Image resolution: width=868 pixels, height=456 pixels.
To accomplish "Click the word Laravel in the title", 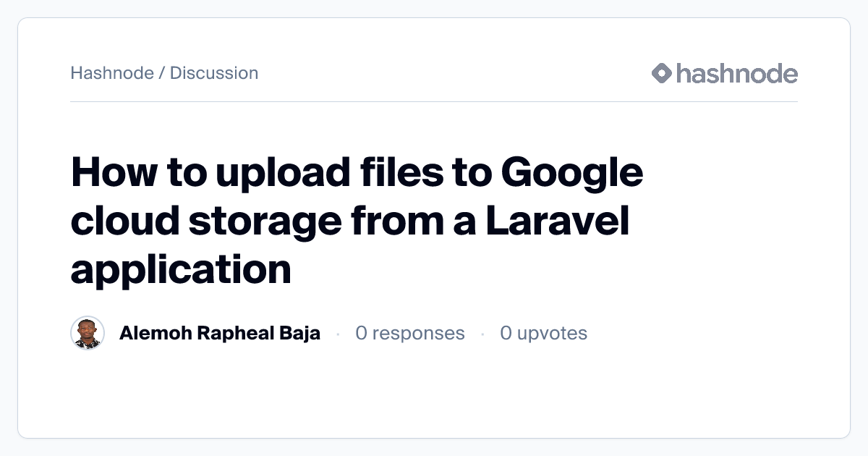I will (558, 221).
